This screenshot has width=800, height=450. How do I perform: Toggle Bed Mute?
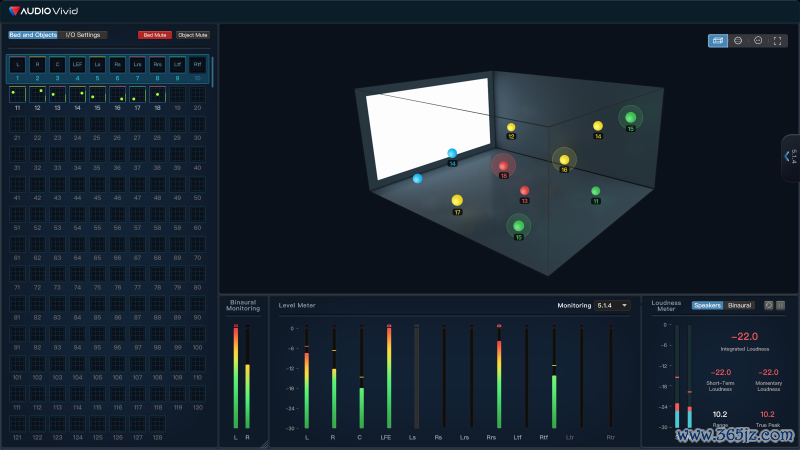point(155,35)
